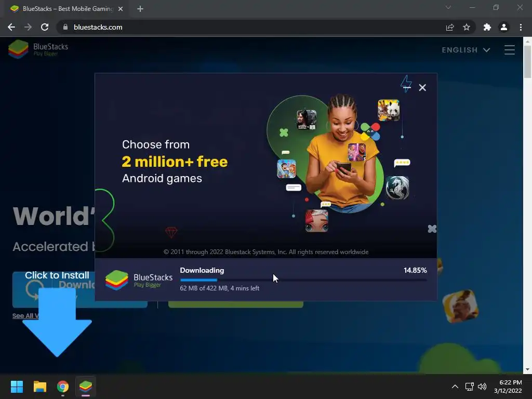
Task: Click the cartoon characters game icon
Action: click(x=286, y=169)
